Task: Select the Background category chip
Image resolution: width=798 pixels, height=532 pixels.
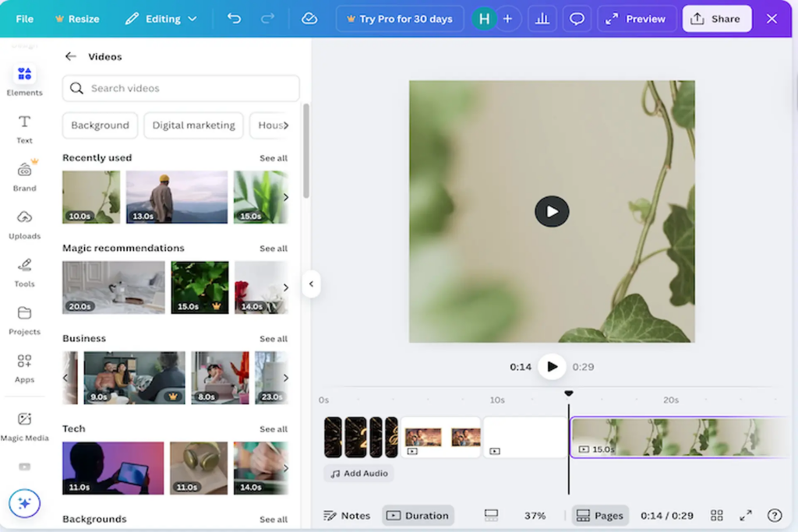Action: pos(100,125)
